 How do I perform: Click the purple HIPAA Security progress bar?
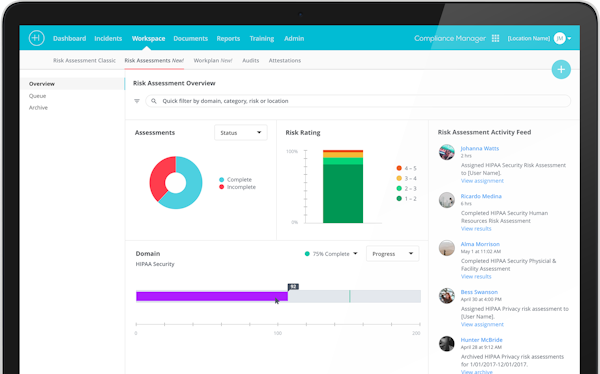click(212, 296)
